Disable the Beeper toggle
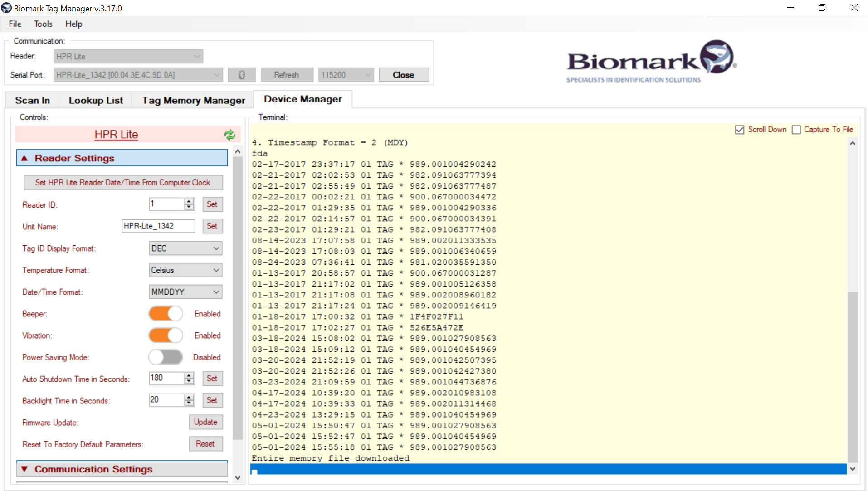Viewport: 868px width, 491px height. (x=166, y=314)
